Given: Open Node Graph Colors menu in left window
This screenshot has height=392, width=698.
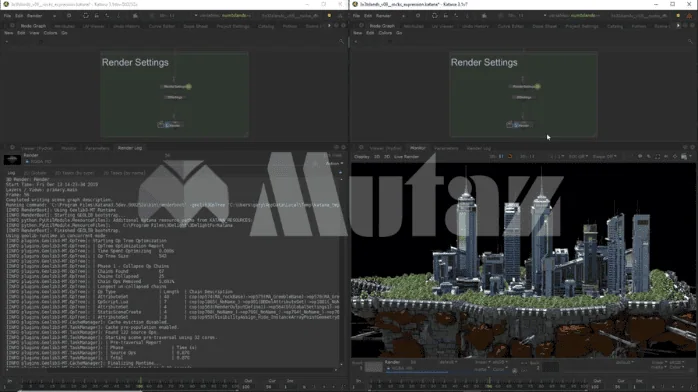Looking at the screenshot, I should point(50,33).
